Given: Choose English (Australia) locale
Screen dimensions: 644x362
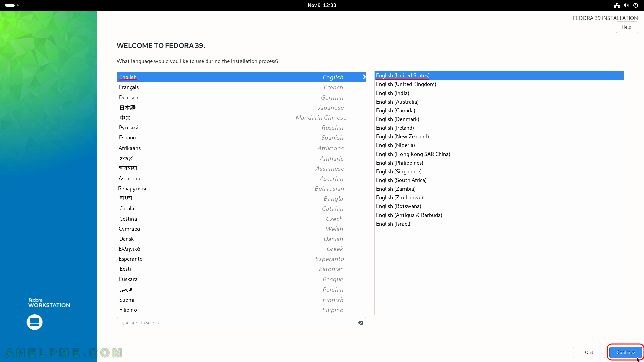Looking at the screenshot, I should tap(499, 102).
